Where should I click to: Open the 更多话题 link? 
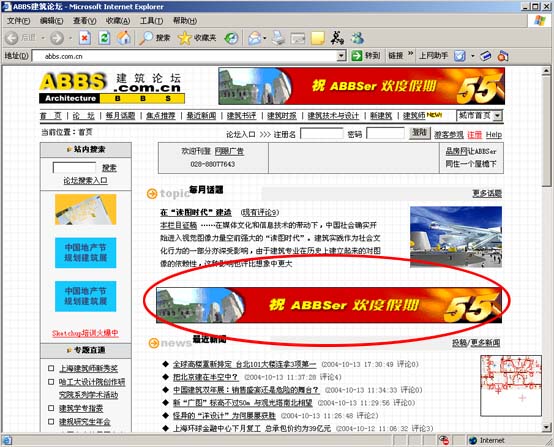coord(487,193)
